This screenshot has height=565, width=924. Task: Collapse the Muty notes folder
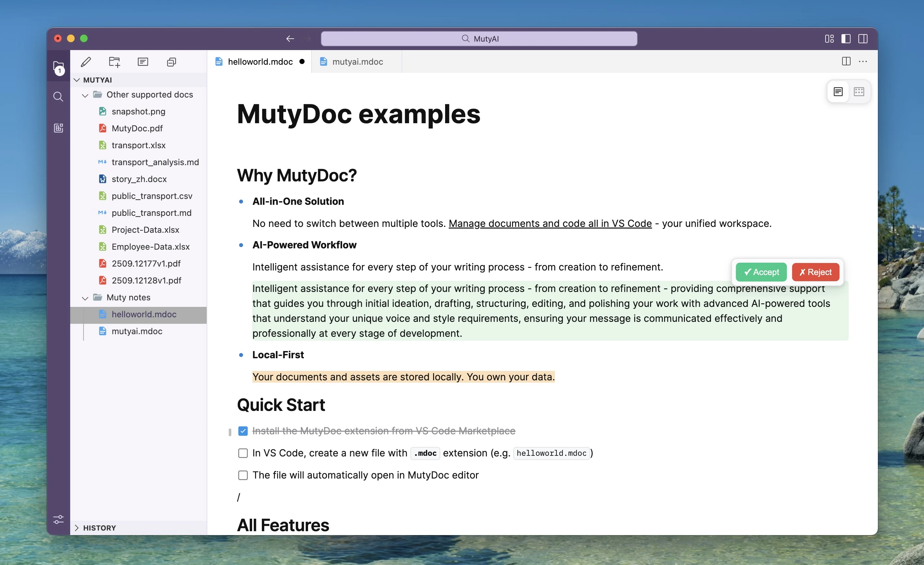click(x=85, y=298)
